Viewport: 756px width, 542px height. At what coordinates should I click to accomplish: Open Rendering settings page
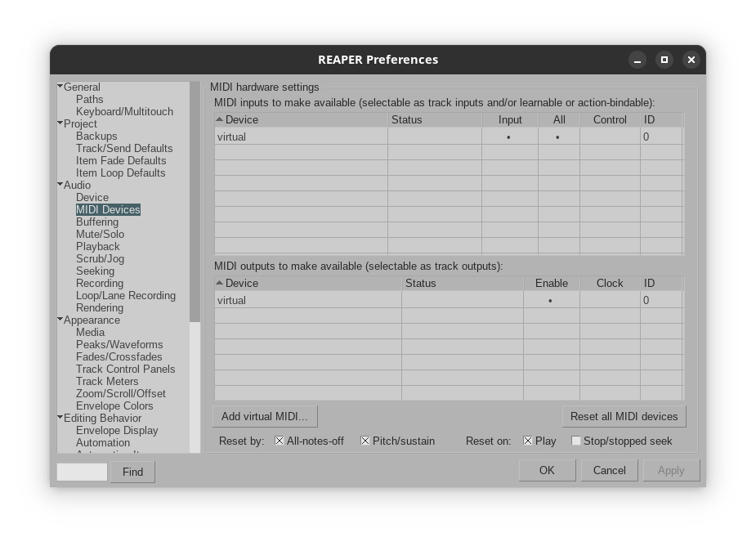(100, 307)
